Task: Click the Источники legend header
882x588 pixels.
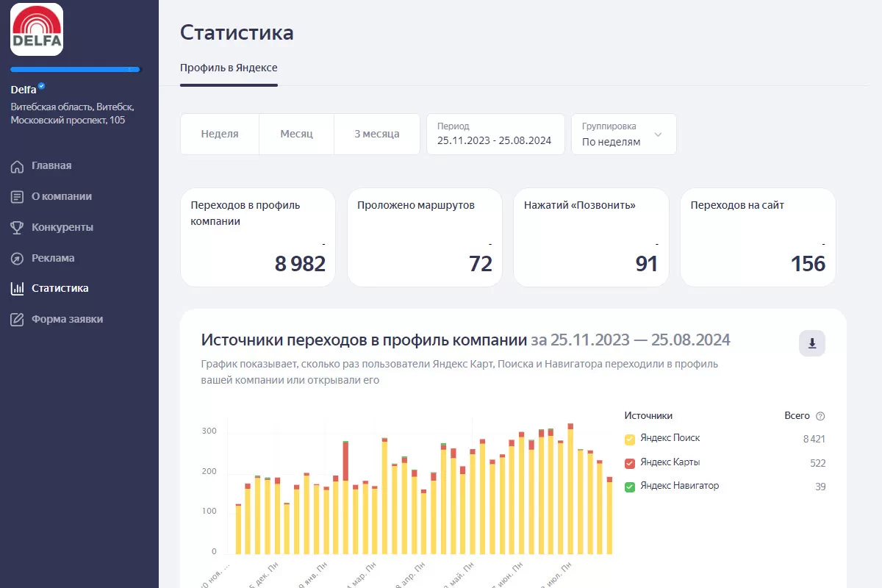Action: [x=648, y=416]
